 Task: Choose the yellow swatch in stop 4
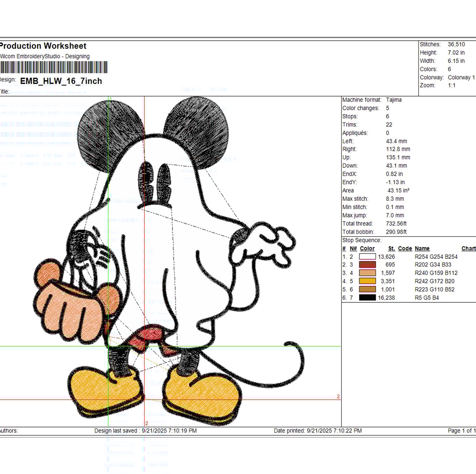pos(367,281)
